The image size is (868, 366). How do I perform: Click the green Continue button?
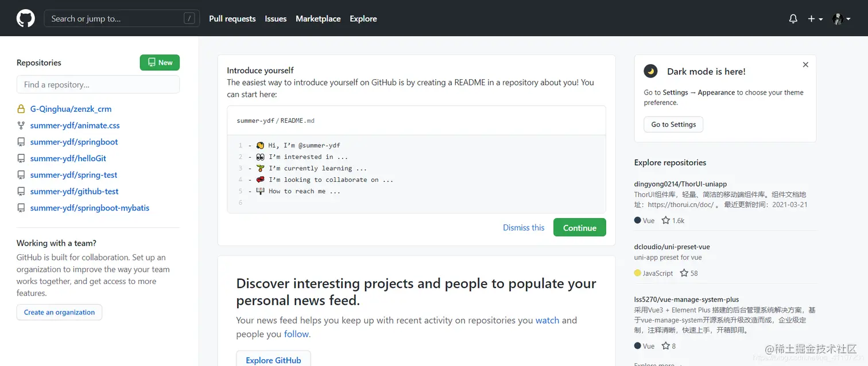580,228
